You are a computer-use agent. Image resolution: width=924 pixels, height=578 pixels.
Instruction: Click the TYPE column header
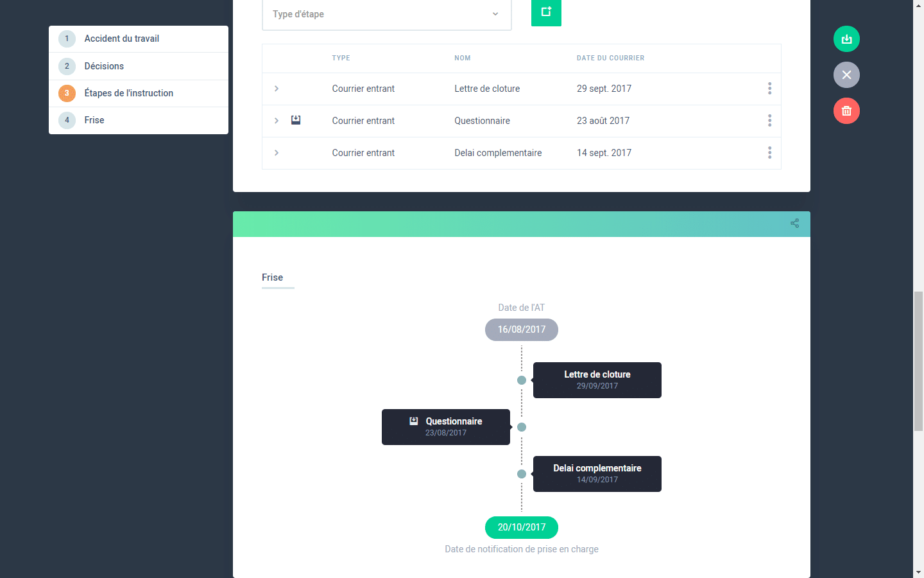click(x=341, y=58)
